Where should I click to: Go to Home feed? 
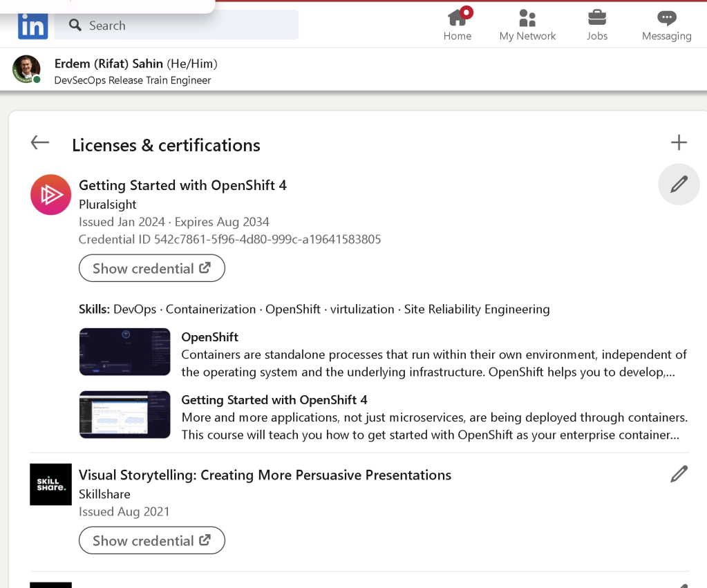tap(458, 26)
